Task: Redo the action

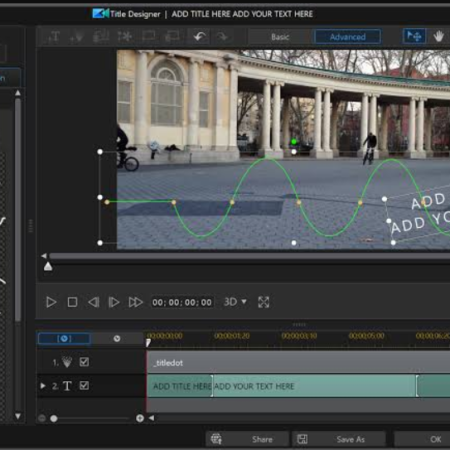Action: pos(222,36)
